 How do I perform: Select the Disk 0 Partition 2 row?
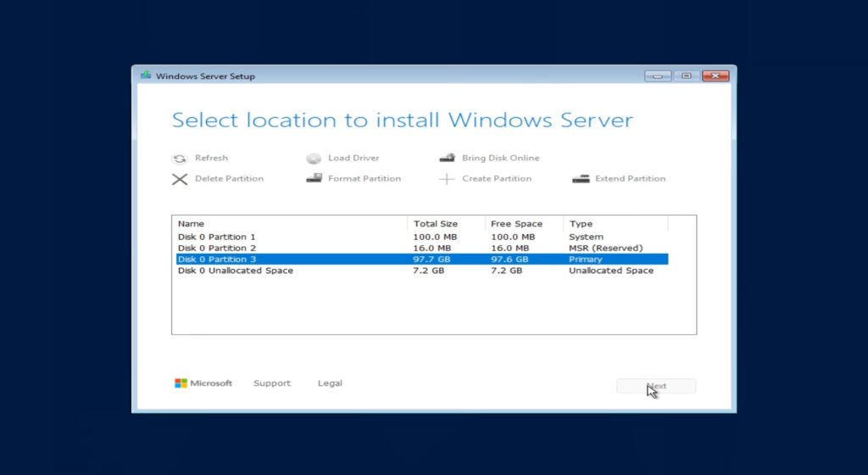tap(422, 248)
